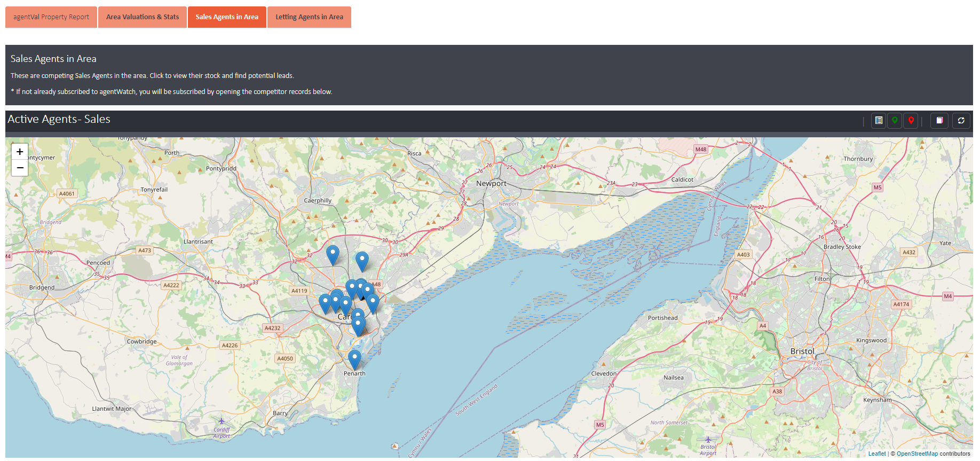The height and width of the screenshot is (461, 980).
Task: Select the agent marker near Penarth
Action: [354, 358]
